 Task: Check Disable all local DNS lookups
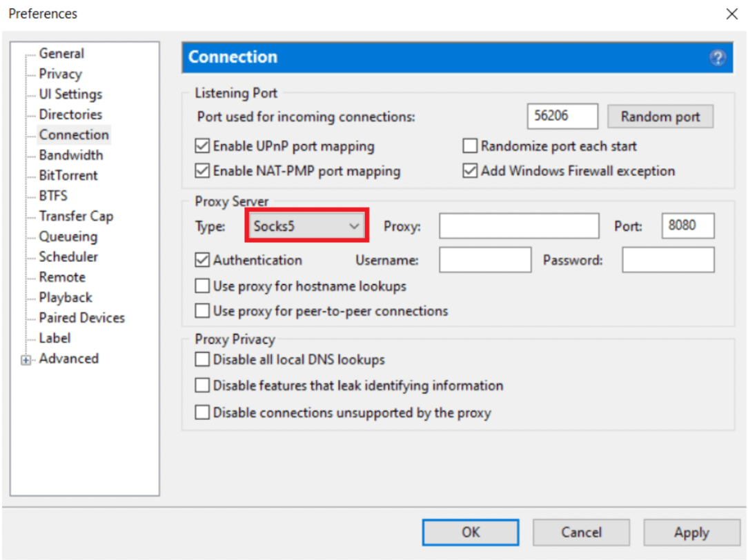(x=202, y=359)
